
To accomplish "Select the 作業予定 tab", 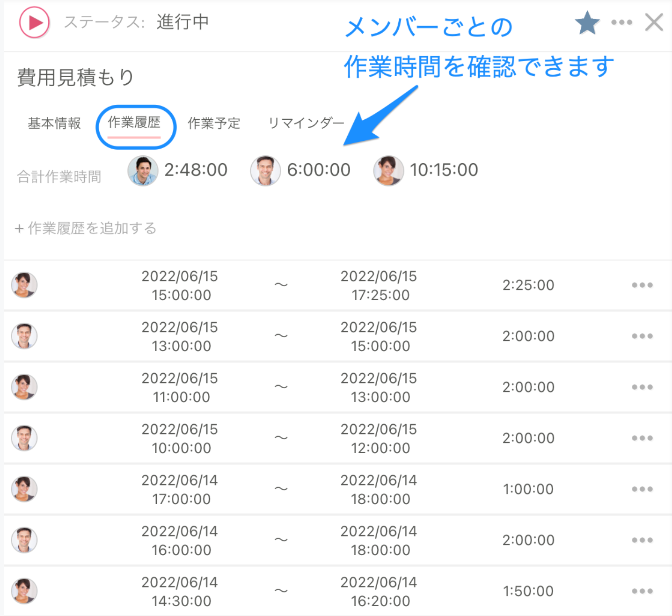I will [214, 123].
